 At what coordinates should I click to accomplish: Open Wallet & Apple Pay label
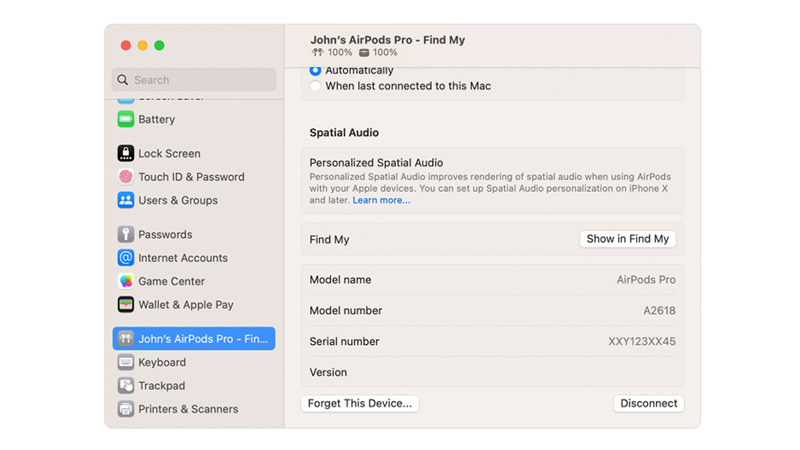click(x=186, y=305)
